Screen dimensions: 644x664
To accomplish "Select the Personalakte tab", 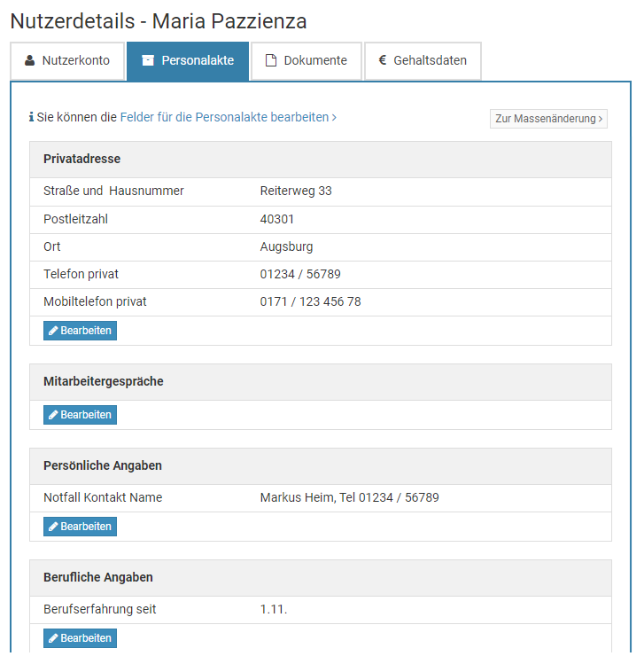I will pos(188,61).
